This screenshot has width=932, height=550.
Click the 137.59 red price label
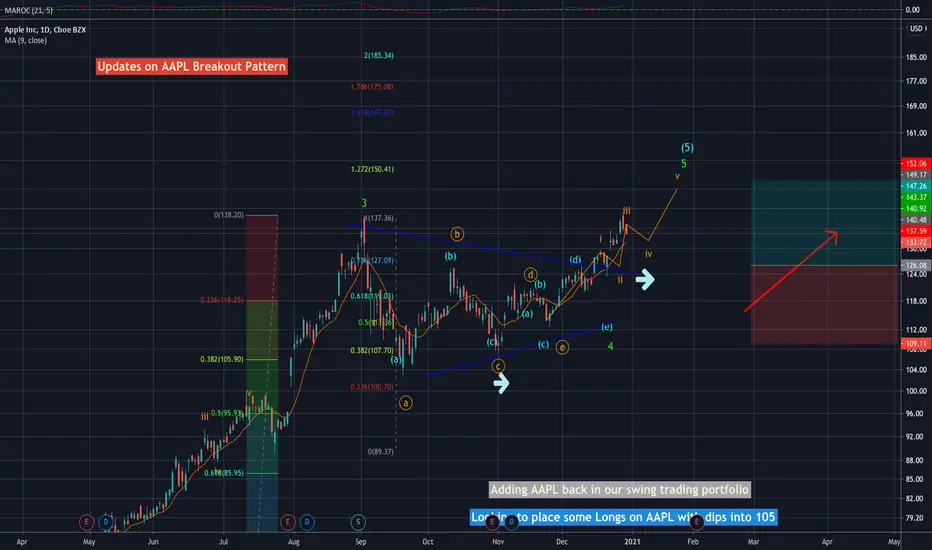tap(916, 231)
